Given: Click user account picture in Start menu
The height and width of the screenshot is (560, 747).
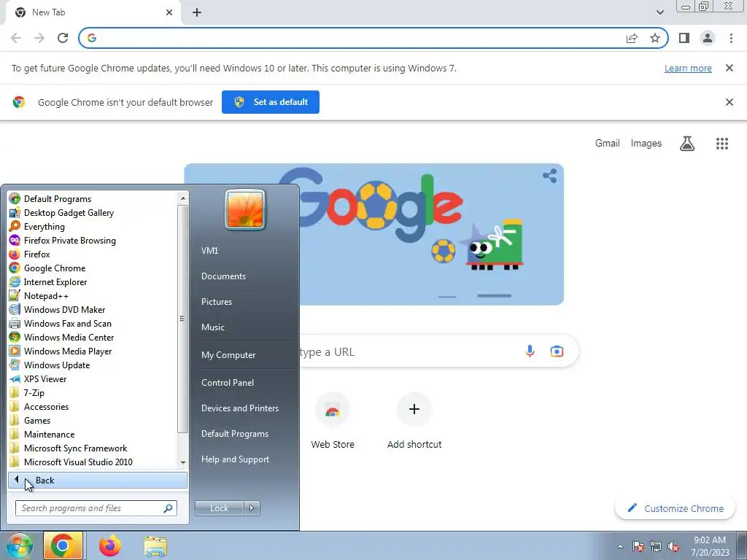Looking at the screenshot, I should (x=245, y=209).
